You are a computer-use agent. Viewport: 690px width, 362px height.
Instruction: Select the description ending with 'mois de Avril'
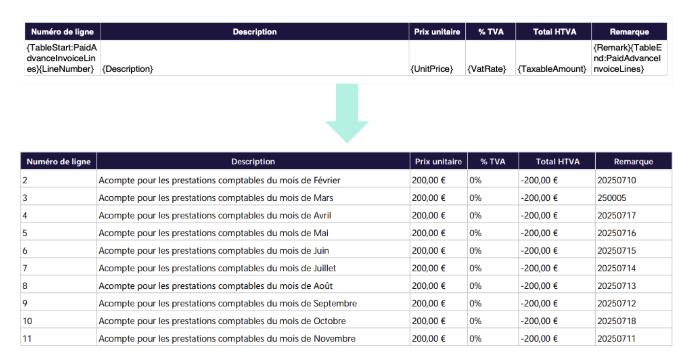215,216
